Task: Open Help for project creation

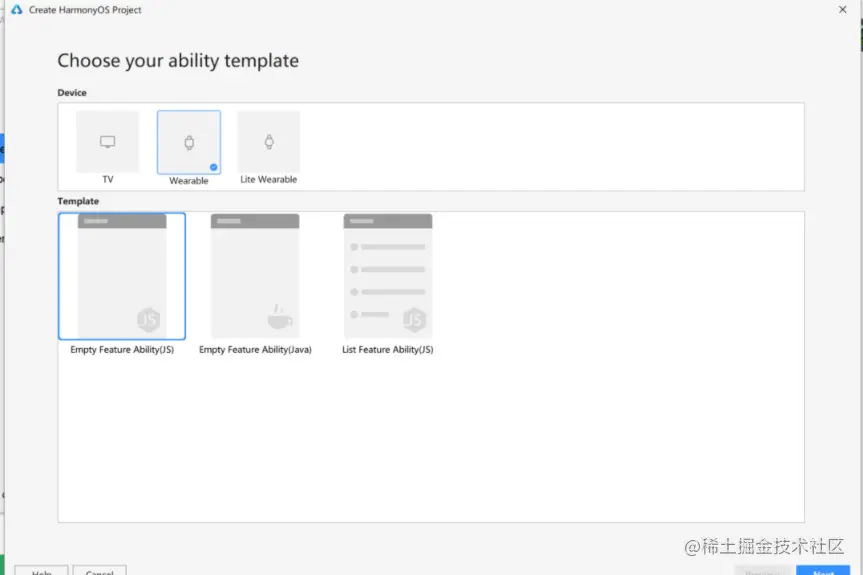Action: [41, 571]
